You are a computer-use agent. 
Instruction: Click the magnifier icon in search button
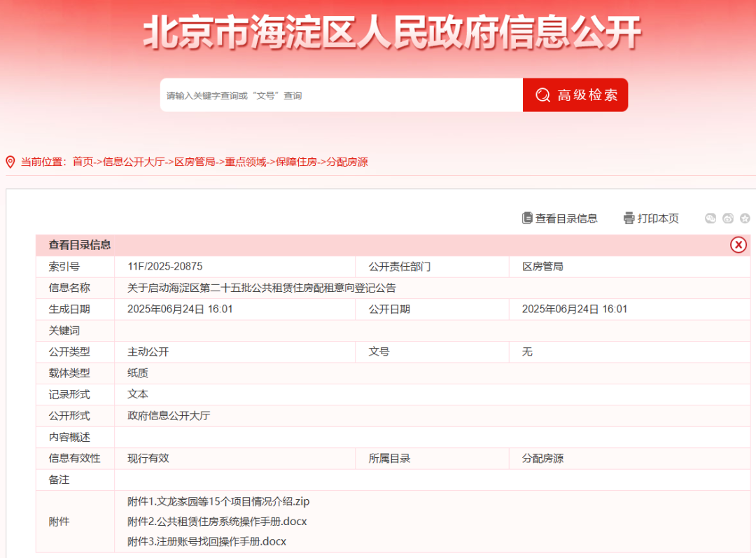click(x=543, y=95)
